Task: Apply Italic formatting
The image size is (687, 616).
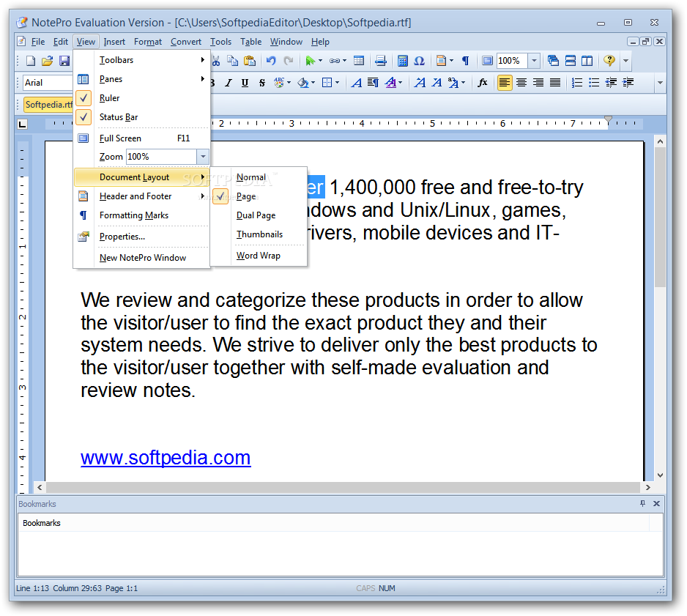Action: pyautogui.click(x=229, y=83)
